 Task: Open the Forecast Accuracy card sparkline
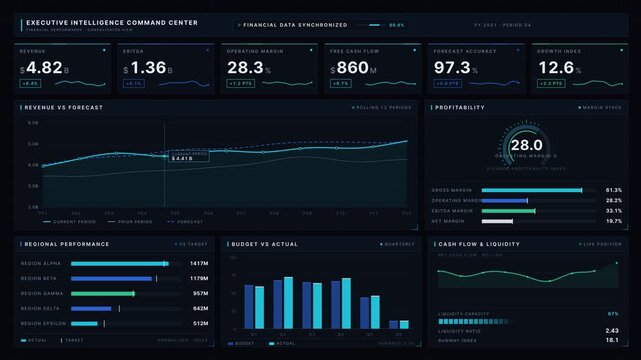coord(494,84)
